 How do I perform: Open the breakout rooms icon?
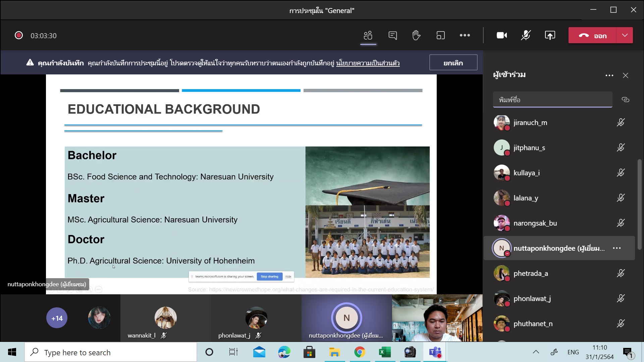(440, 35)
